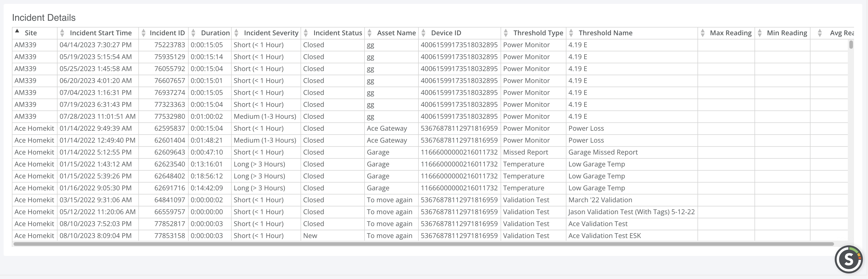
Task: Click the Avg Reading column header
Action: [846, 33]
